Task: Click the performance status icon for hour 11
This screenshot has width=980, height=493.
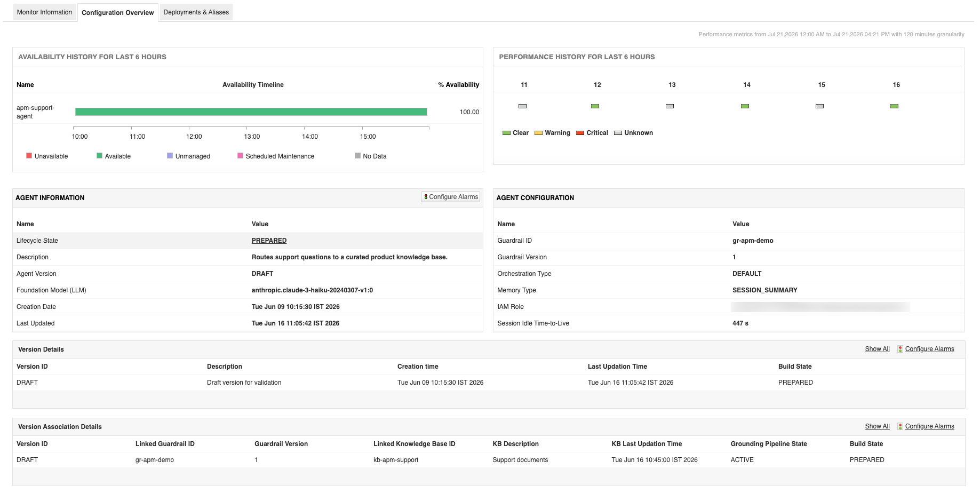Action: pos(522,106)
